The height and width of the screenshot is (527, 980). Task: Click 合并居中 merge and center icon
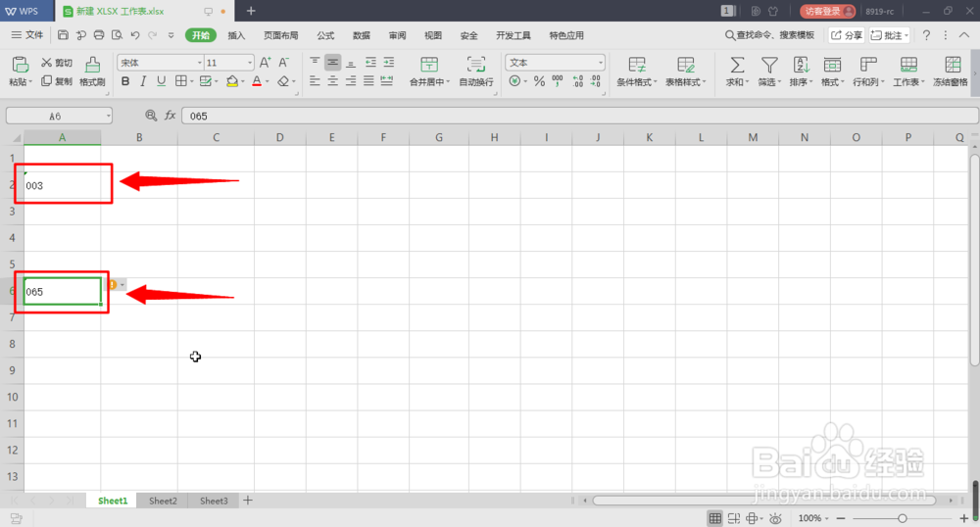click(429, 65)
